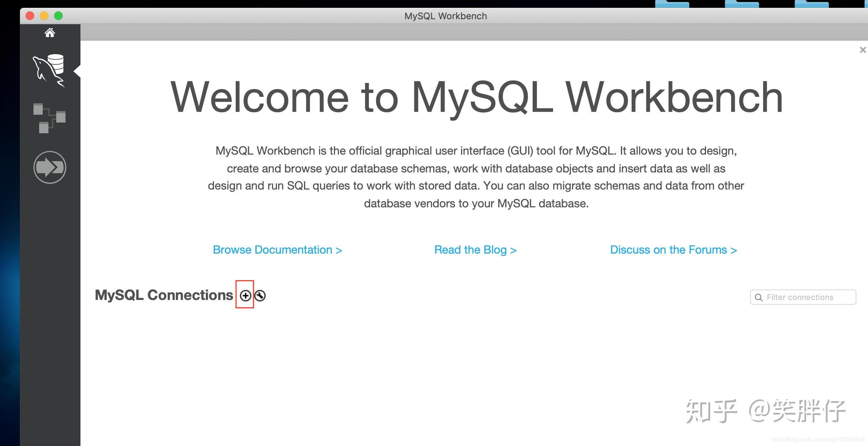Screen dimensions: 868x446
Task: Click the red close traffic light button
Action: click(30, 16)
